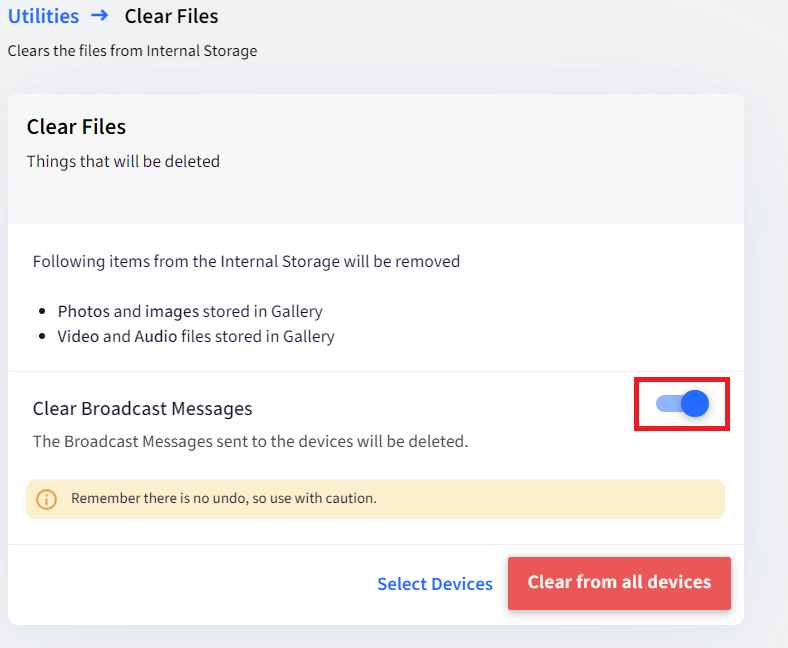The image size is (788, 648).
Task: Click the Following items from Internal Storage text
Action: (246, 262)
